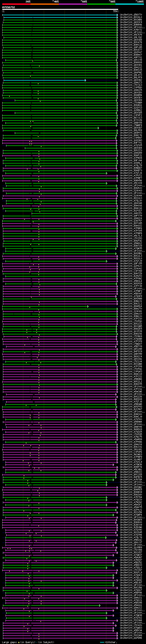
Task: Select hit label UniRef100_Q9LYQ2
Action: pyautogui.click(x=131, y=37)
